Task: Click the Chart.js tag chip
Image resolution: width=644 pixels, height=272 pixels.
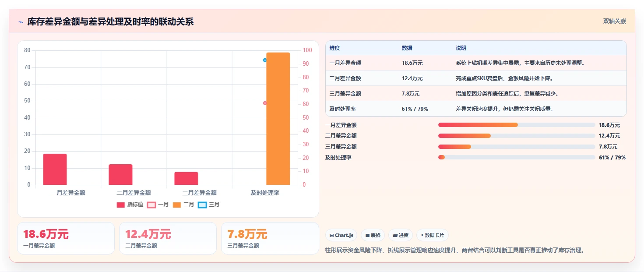Action: pyautogui.click(x=341, y=235)
